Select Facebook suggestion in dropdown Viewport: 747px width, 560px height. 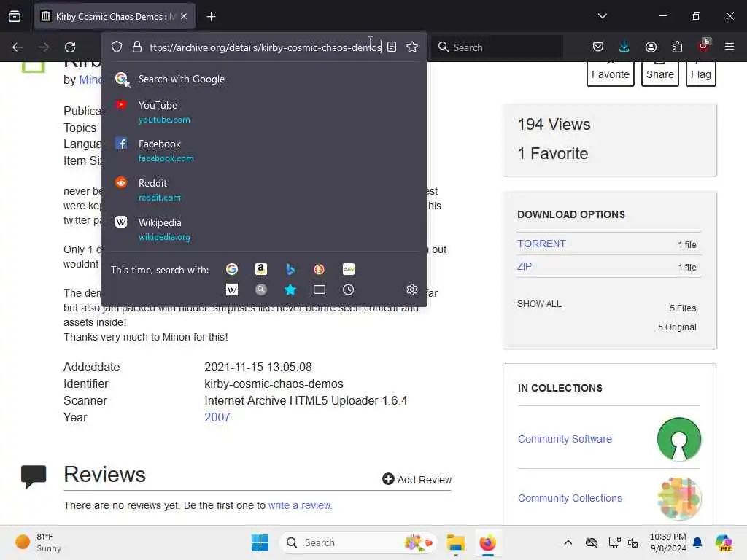264,150
